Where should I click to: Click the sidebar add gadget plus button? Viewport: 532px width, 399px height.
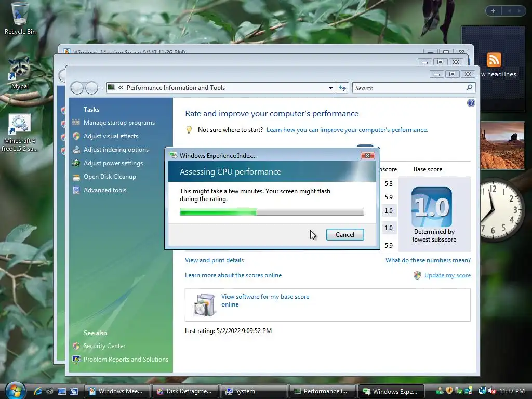coord(493,11)
